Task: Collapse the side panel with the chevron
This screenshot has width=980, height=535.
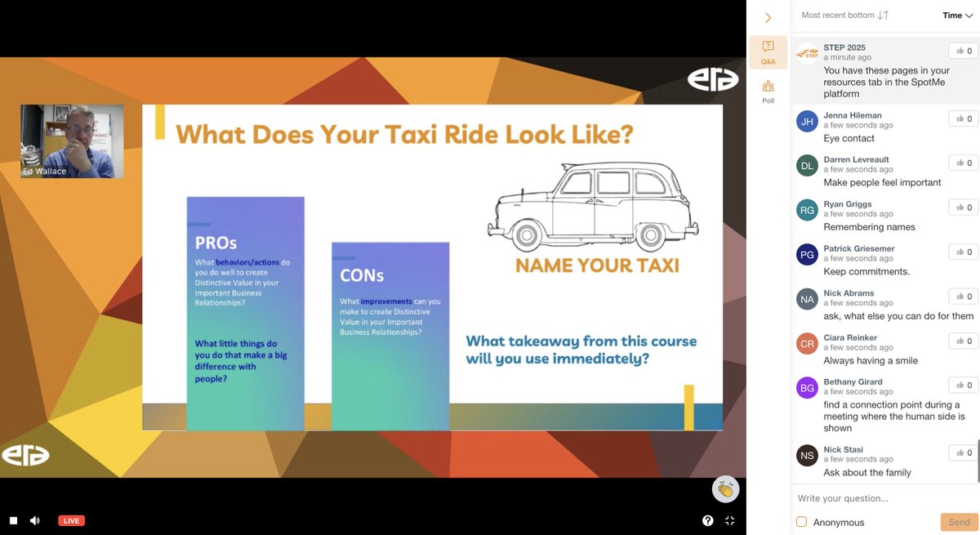Action: coord(768,17)
